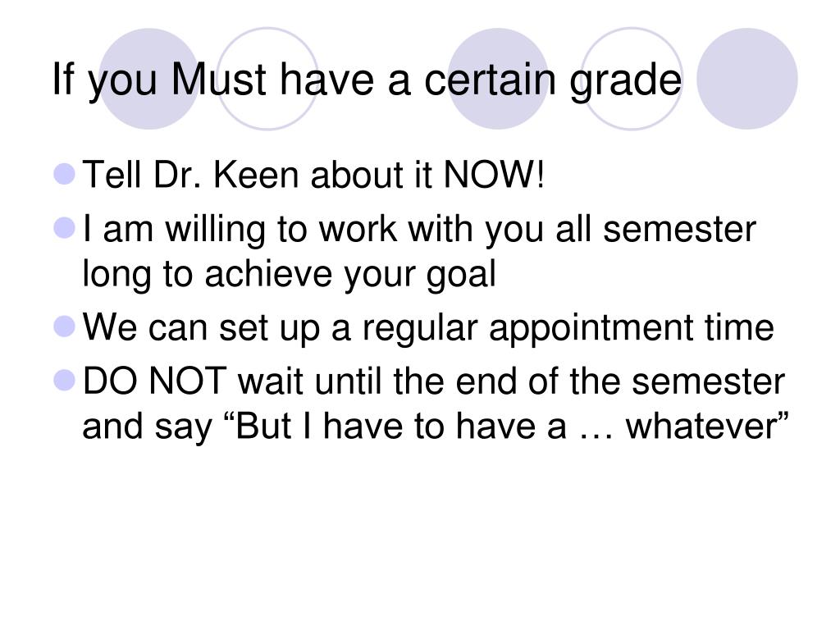Click 'We can set up a regular appointment time'

pyautogui.click(x=428, y=327)
